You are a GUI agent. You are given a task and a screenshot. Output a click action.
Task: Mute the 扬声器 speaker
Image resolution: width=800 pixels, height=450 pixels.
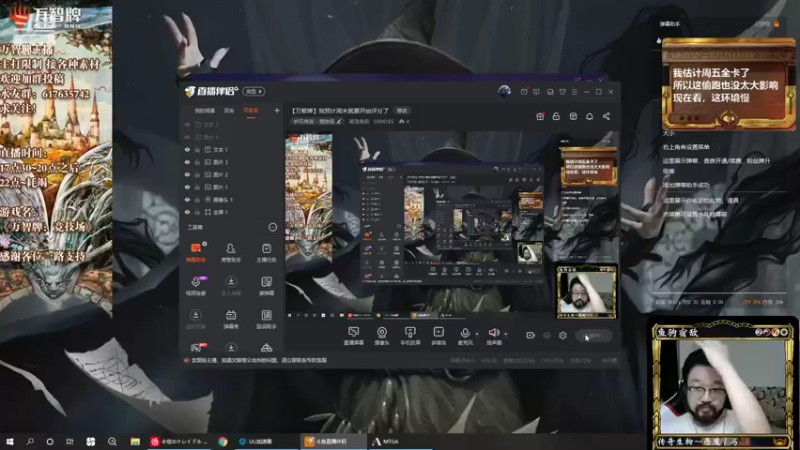(x=493, y=336)
